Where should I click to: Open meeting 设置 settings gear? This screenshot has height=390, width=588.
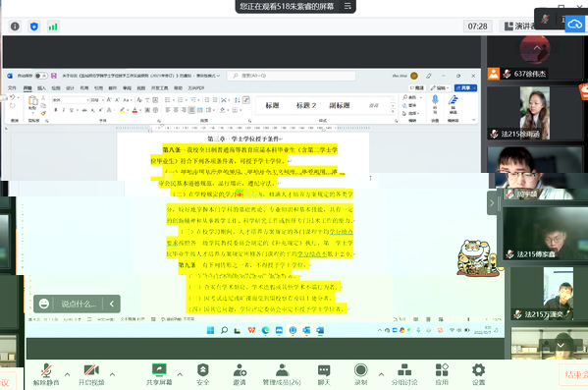[x=478, y=374]
